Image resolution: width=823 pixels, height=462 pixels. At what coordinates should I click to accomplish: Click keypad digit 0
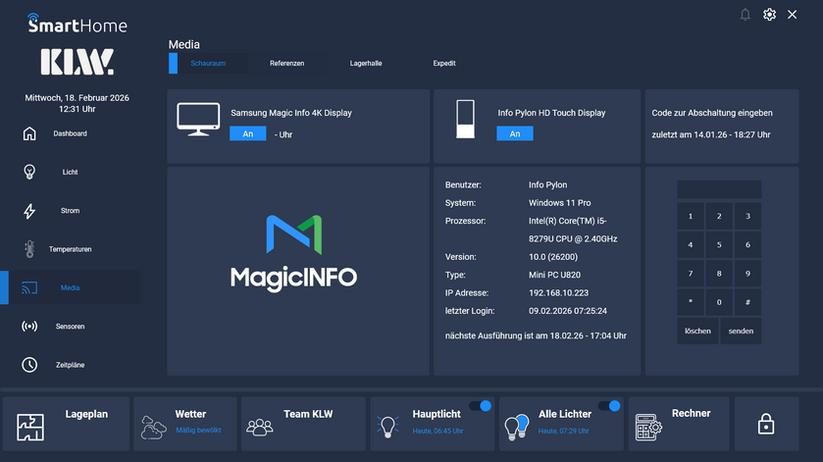point(719,302)
